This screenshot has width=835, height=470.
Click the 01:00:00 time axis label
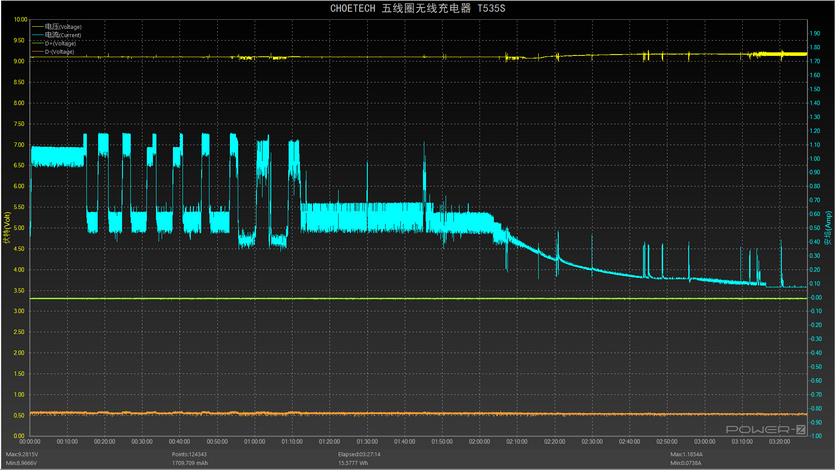tap(255, 442)
